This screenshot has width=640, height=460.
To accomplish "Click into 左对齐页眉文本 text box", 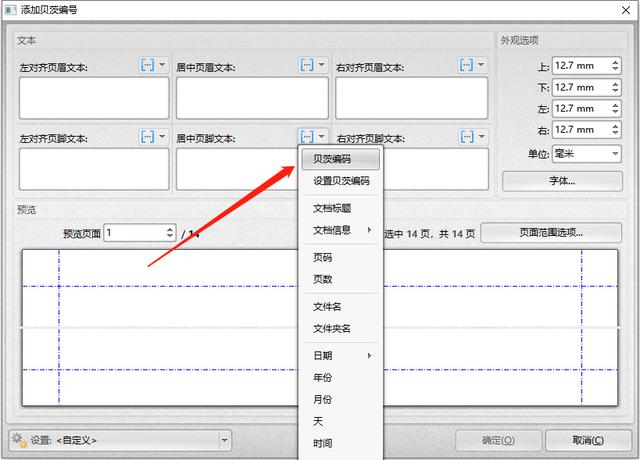I will coord(94,98).
